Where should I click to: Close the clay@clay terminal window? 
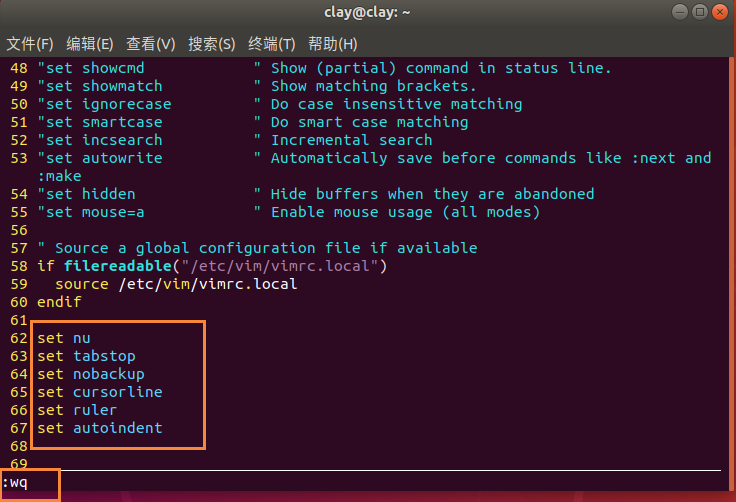point(720,12)
